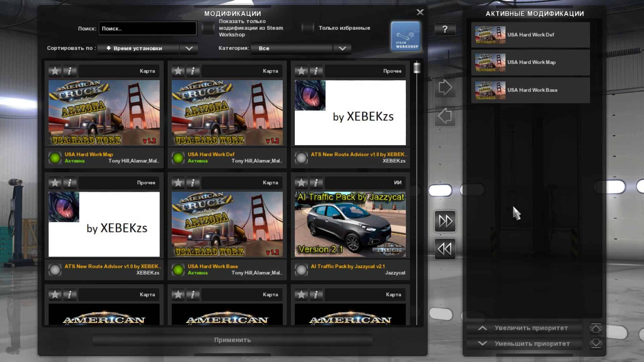The width and height of the screenshot is (644, 362).
Task: Click double left arrow to deactivate all
Action: coord(445,249)
